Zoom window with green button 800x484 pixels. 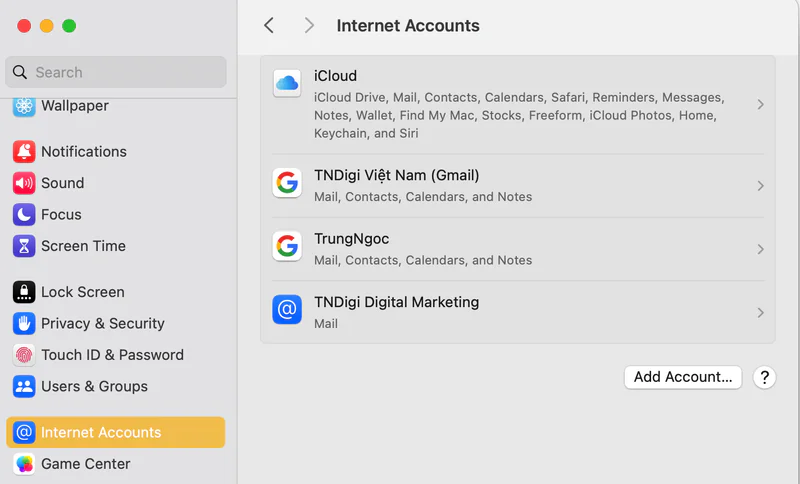click(69, 26)
